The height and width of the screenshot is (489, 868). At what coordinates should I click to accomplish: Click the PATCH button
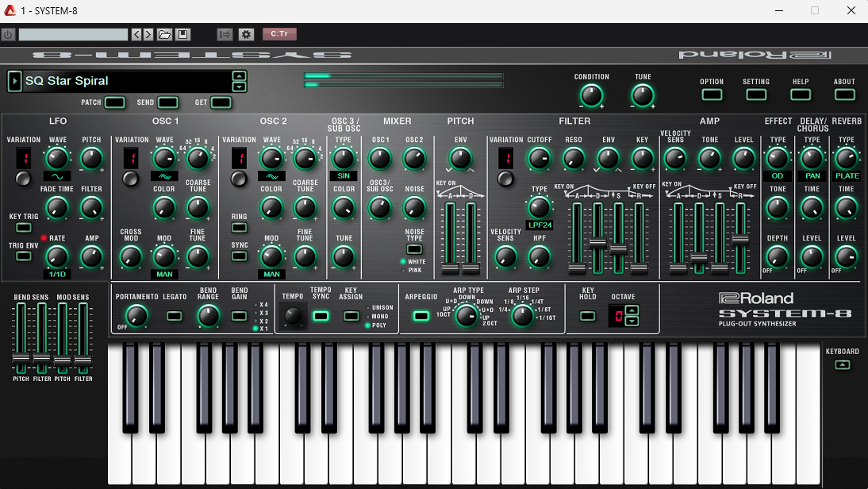coord(114,102)
